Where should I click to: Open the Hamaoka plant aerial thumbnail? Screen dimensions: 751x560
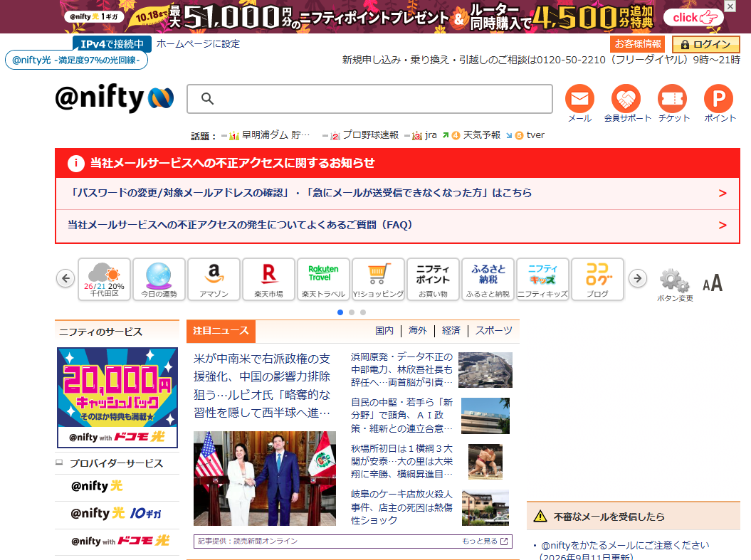[485, 370]
